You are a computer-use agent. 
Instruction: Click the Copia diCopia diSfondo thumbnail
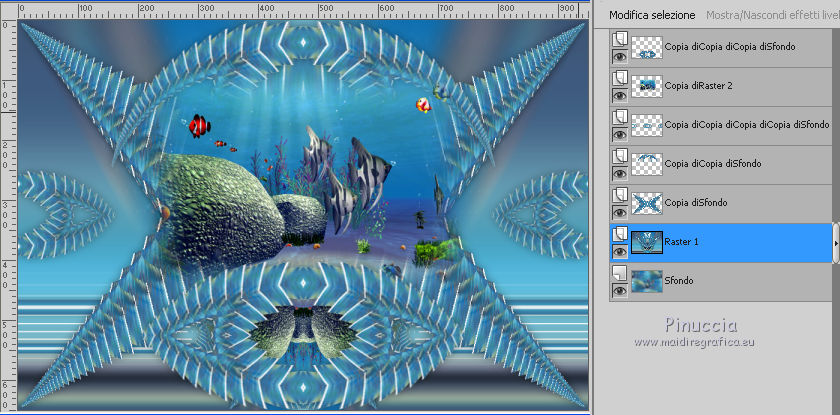[647, 164]
